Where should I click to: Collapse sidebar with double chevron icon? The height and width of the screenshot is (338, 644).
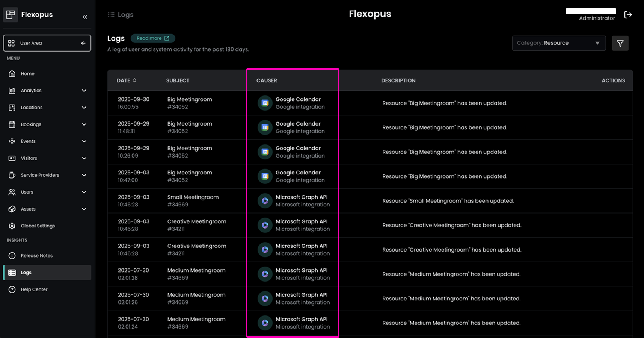pyautogui.click(x=85, y=17)
